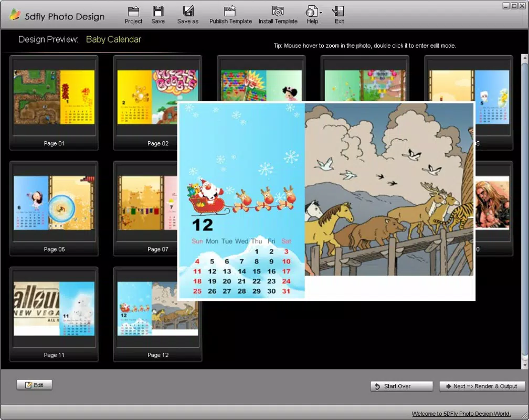Screen dimensions: 529x420
Task: Click the Page 01 label
Action: [54, 143]
